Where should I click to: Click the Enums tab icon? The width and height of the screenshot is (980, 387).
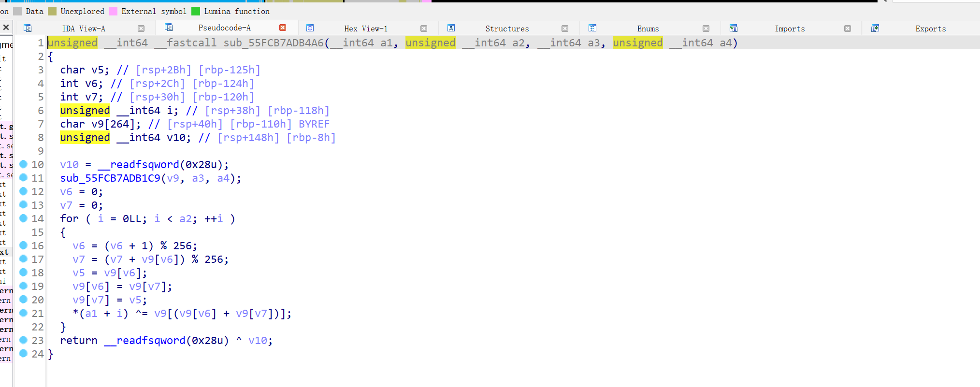pyautogui.click(x=592, y=28)
